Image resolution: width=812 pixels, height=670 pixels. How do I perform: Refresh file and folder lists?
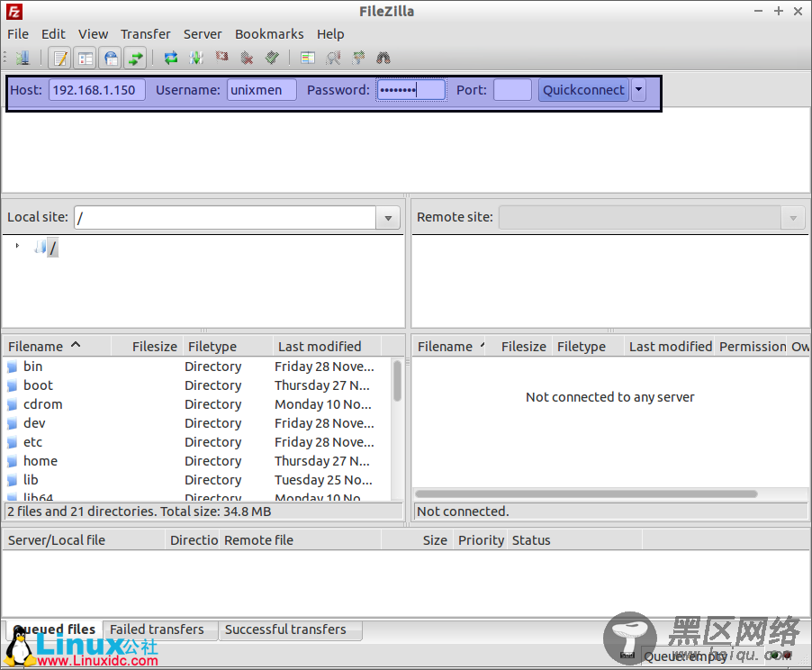(171, 58)
